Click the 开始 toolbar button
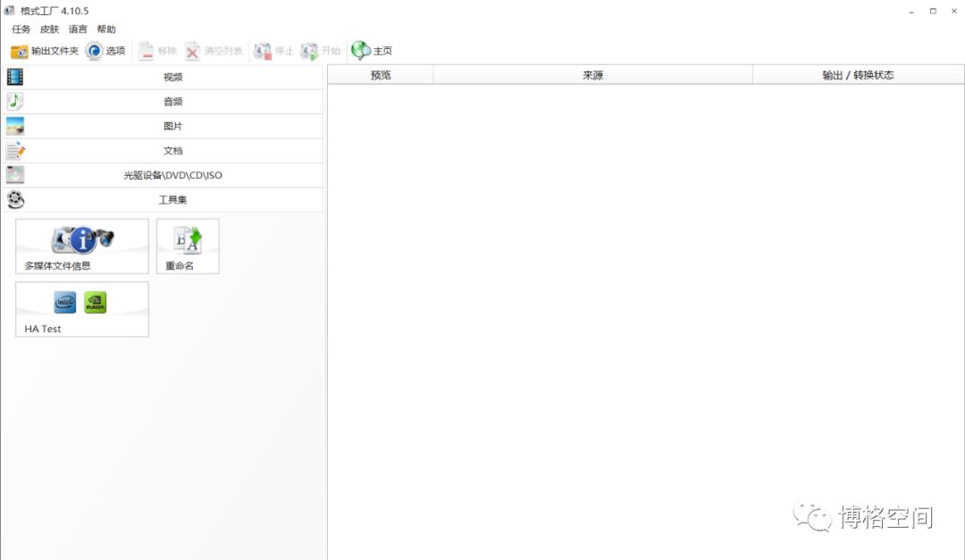 click(x=320, y=50)
